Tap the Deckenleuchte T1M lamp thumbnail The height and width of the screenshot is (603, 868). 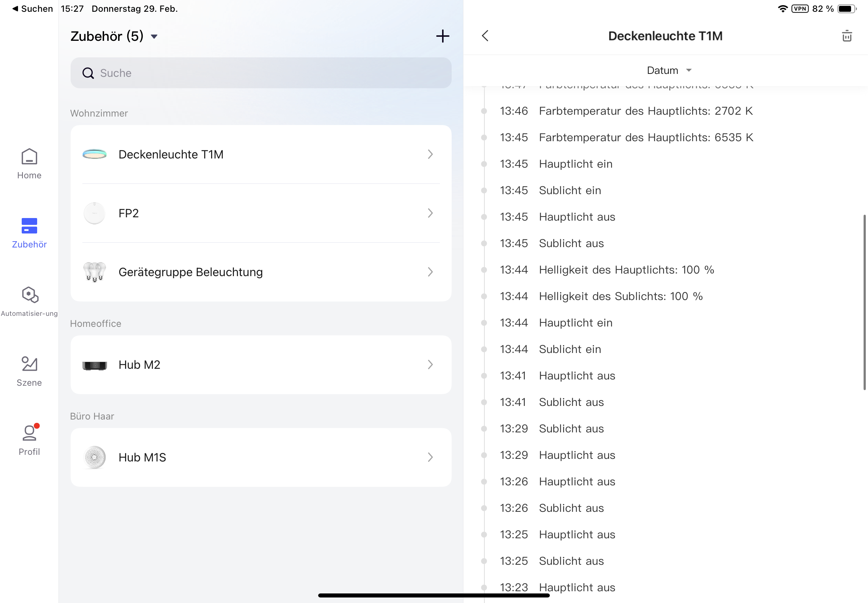coord(95,154)
